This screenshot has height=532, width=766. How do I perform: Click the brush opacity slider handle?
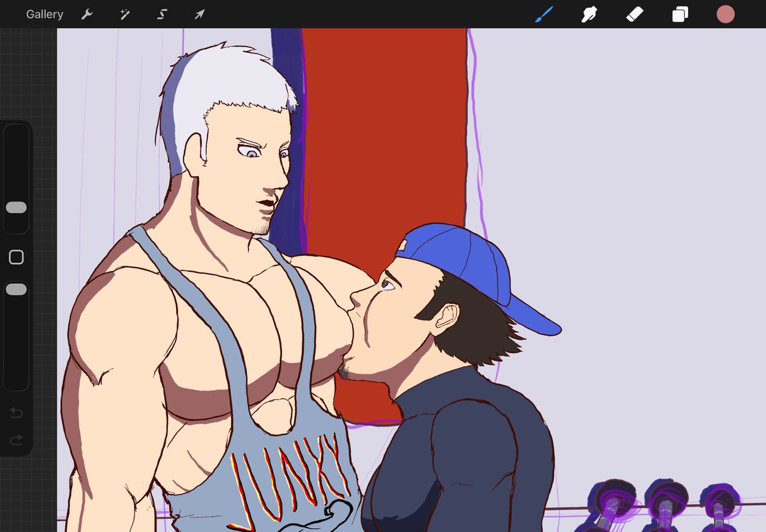16,290
